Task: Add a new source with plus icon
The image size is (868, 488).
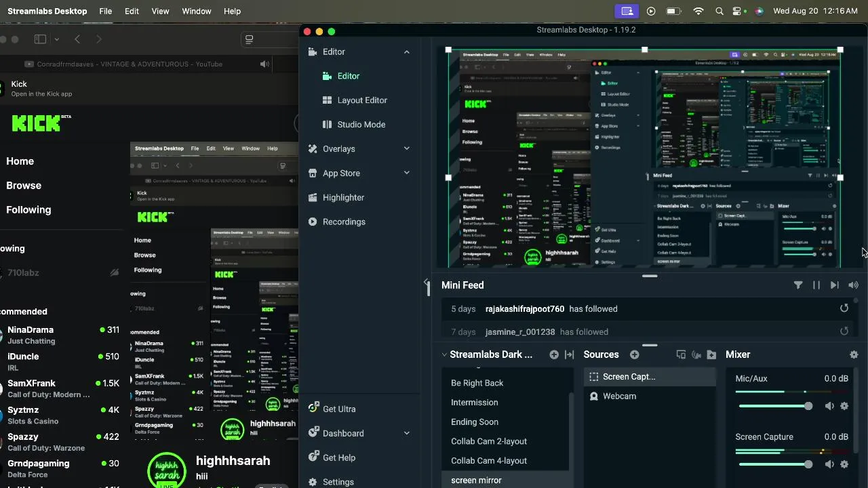Action: 635,354
